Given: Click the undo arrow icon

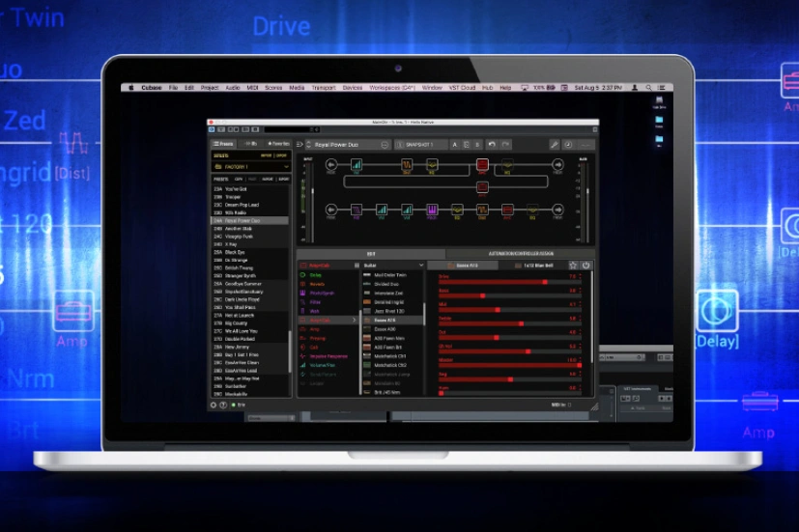Looking at the screenshot, I should point(492,145).
